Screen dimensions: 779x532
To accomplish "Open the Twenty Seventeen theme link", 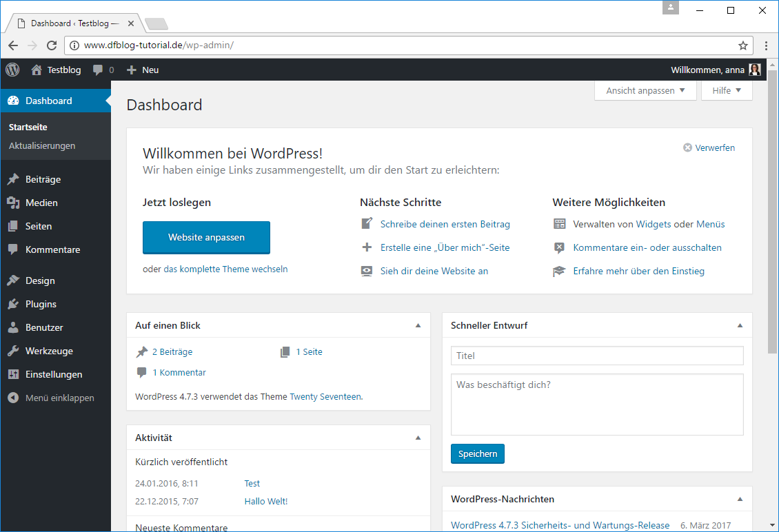I will [x=325, y=396].
